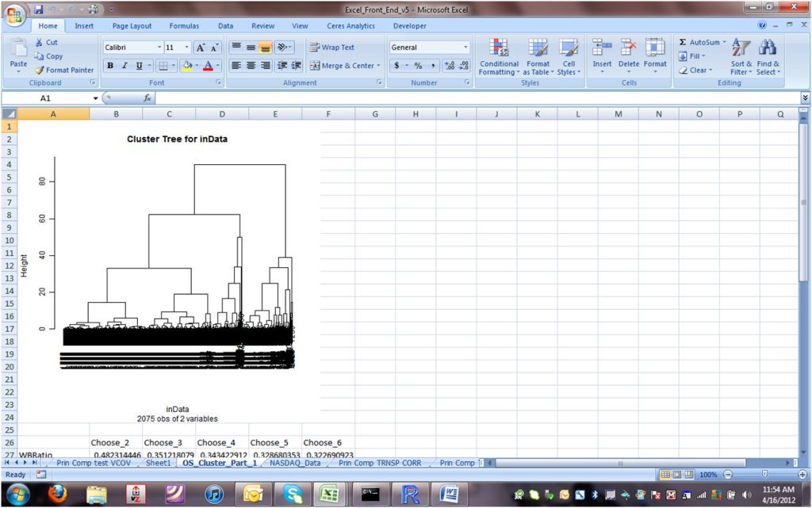Open the Calibri font name dropdown
Viewport: 812px width, 508px height.
[159, 47]
